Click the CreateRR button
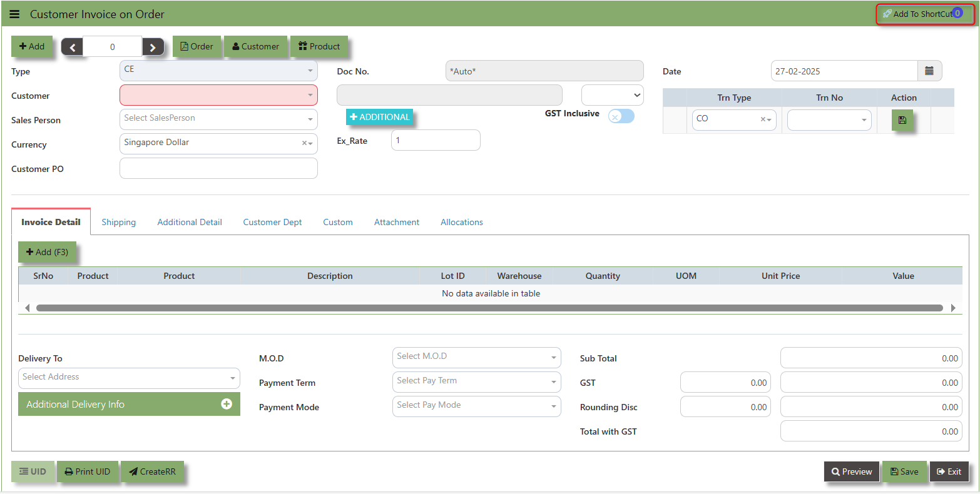980x494 pixels. point(152,471)
